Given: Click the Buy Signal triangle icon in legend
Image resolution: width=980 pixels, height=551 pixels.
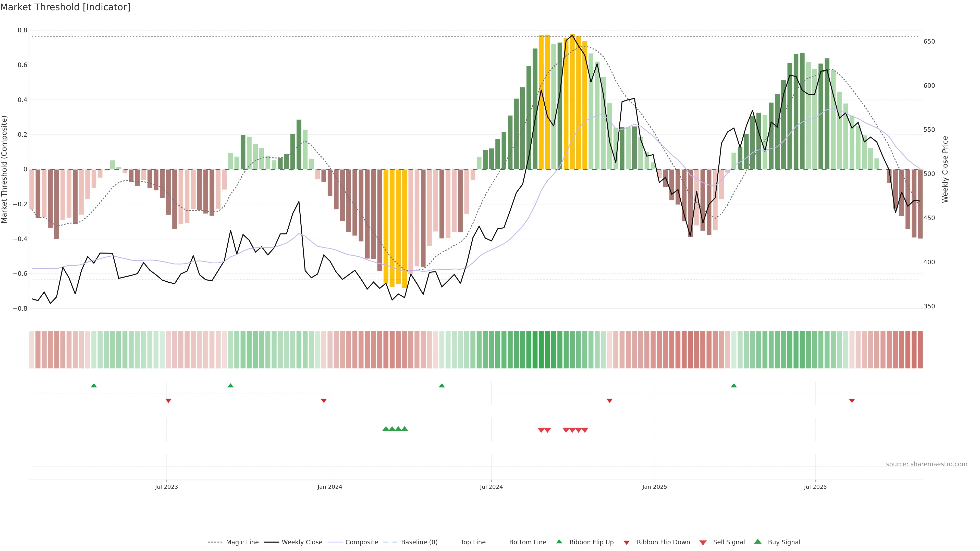Looking at the screenshot, I should click(x=757, y=542).
